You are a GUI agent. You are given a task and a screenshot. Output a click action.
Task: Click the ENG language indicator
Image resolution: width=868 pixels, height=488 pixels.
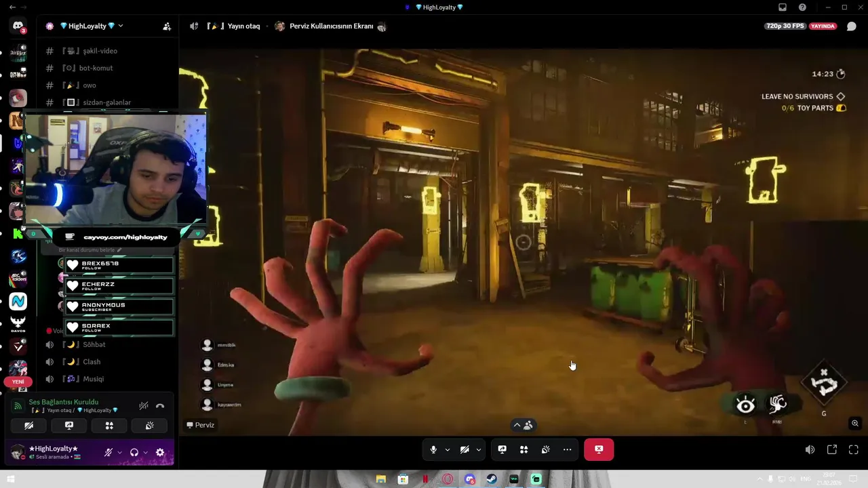pos(806,479)
